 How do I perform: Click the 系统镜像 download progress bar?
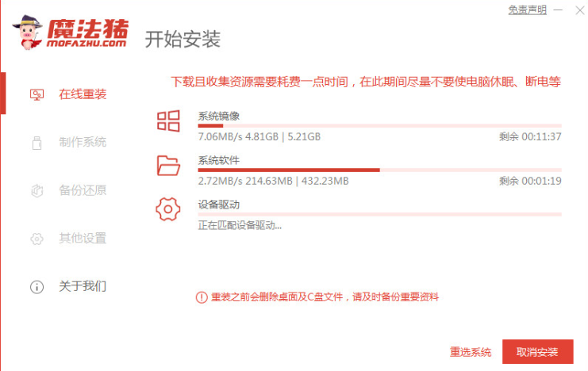379,125
